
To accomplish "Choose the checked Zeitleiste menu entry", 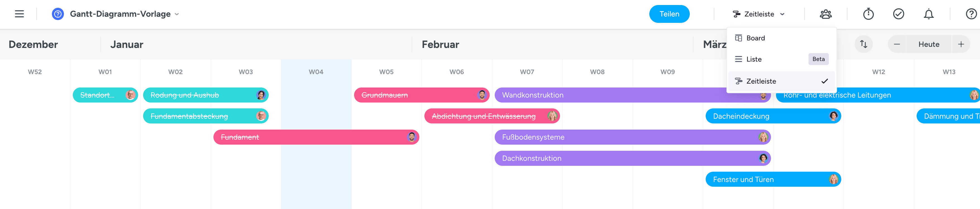I will click(761, 81).
